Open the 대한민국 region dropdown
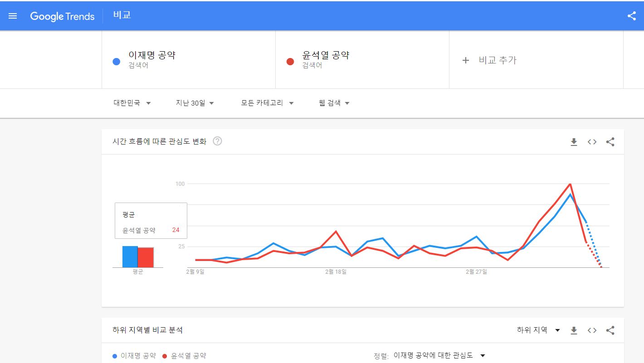644x363 pixels. (132, 103)
